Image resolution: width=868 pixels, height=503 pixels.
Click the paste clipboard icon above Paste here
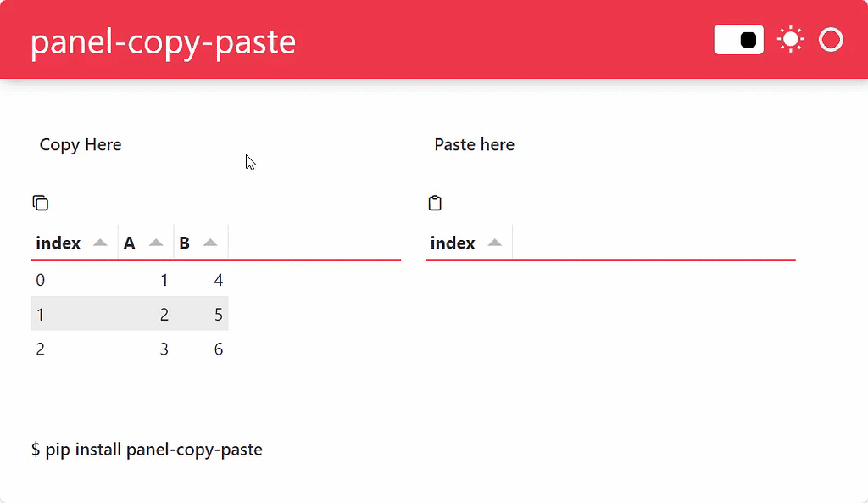pyautogui.click(x=435, y=203)
